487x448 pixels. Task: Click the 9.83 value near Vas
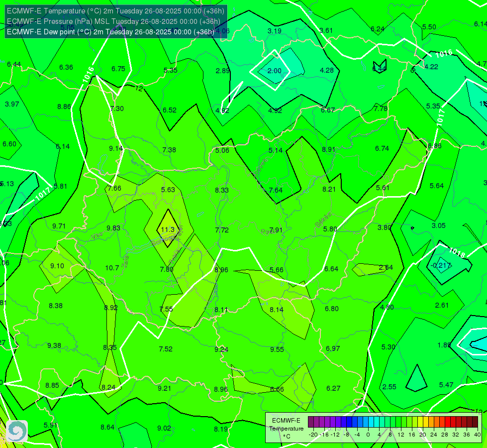pyautogui.click(x=113, y=228)
